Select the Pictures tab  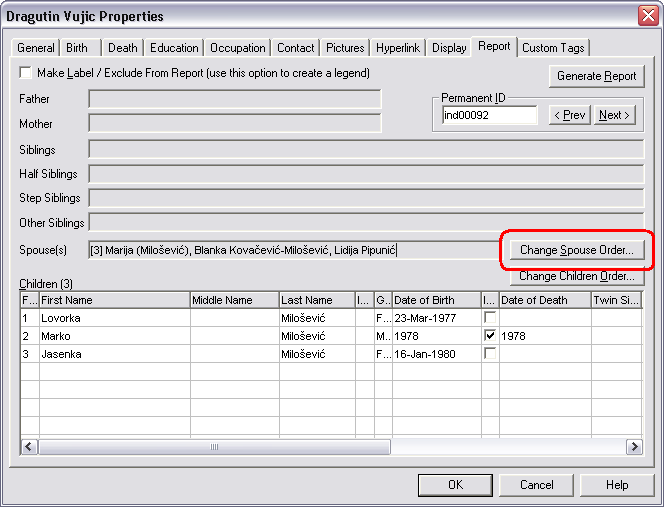345,48
